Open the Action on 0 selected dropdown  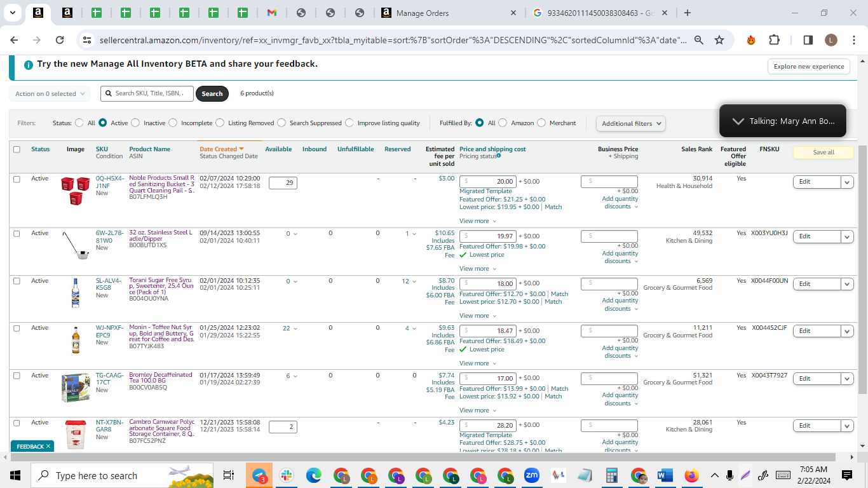(50, 93)
